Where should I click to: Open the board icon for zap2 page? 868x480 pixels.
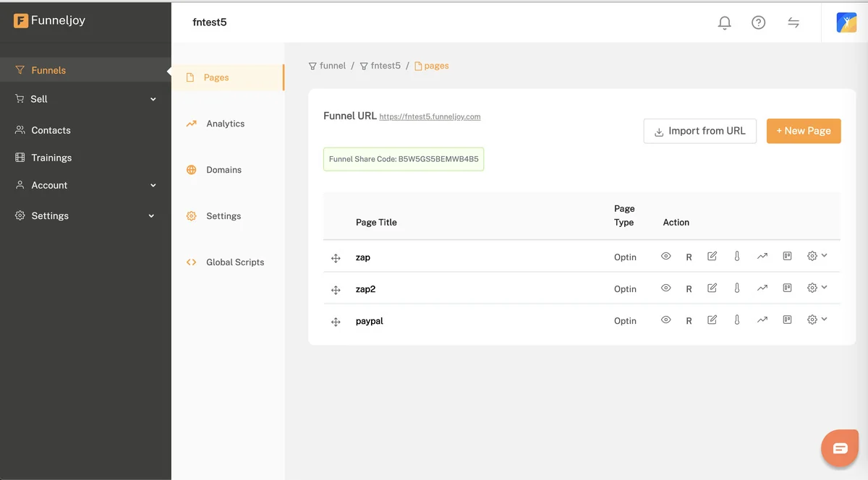click(x=787, y=288)
